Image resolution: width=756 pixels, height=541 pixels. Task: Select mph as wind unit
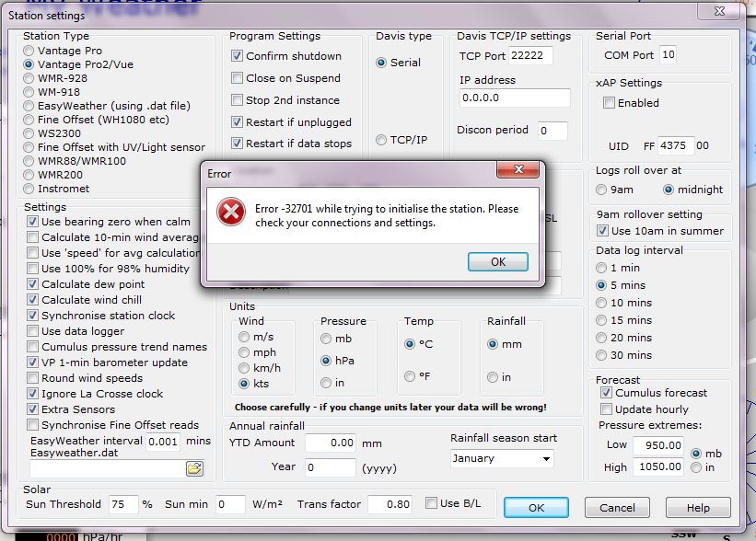[x=244, y=351]
